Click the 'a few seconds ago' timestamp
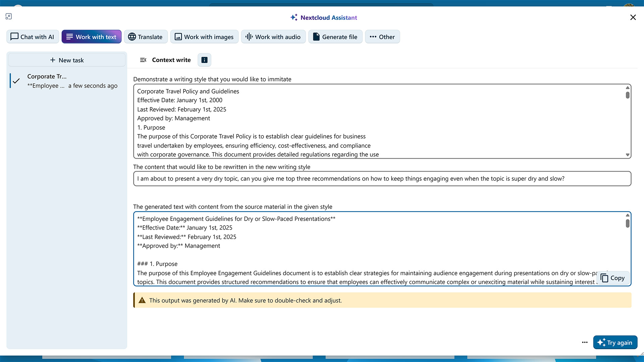 click(x=93, y=86)
